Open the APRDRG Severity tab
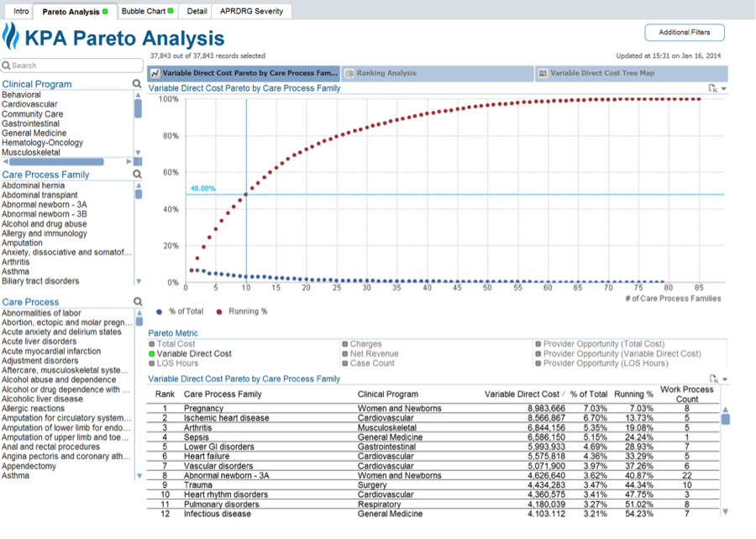The width and height of the screenshot is (756, 539). pyautogui.click(x=250, y=12)
